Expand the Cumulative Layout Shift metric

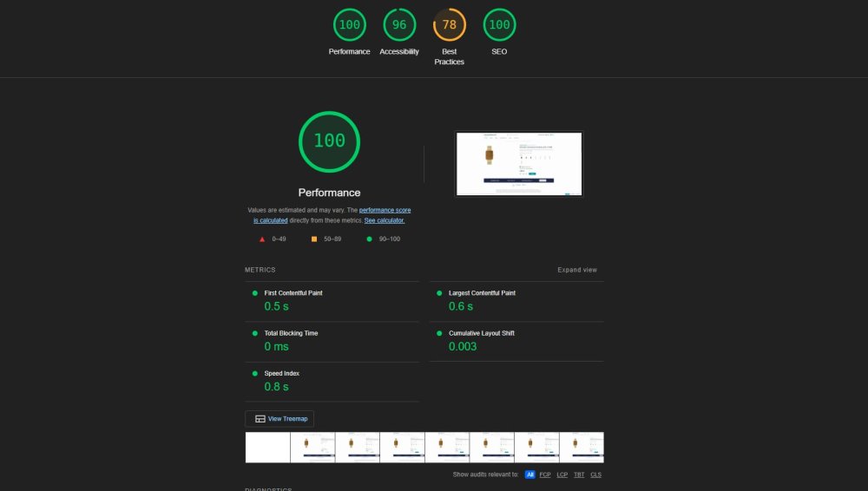click(x=481, y=333)
